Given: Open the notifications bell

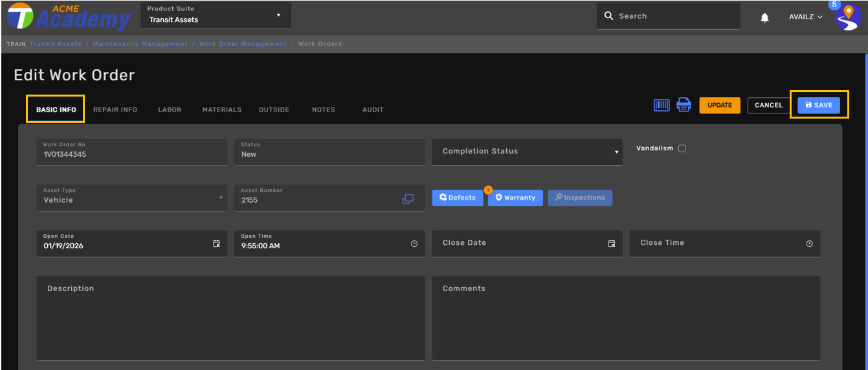Looking at the screenshot, I should 764,17.
